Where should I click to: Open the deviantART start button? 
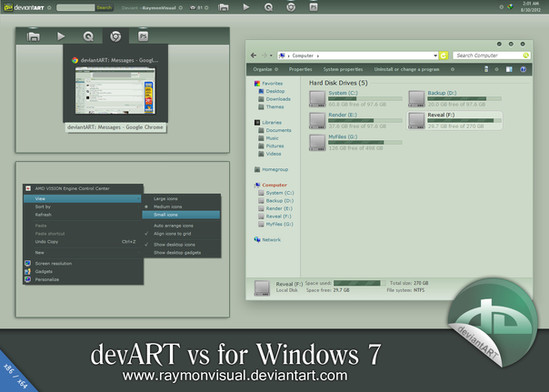[x=24, y=7]
